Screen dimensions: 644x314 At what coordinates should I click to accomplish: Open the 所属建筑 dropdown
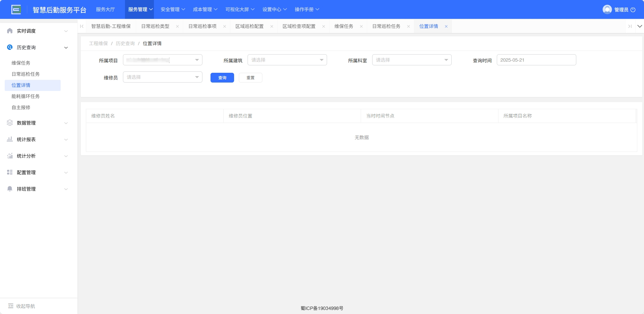coord(287,60)
